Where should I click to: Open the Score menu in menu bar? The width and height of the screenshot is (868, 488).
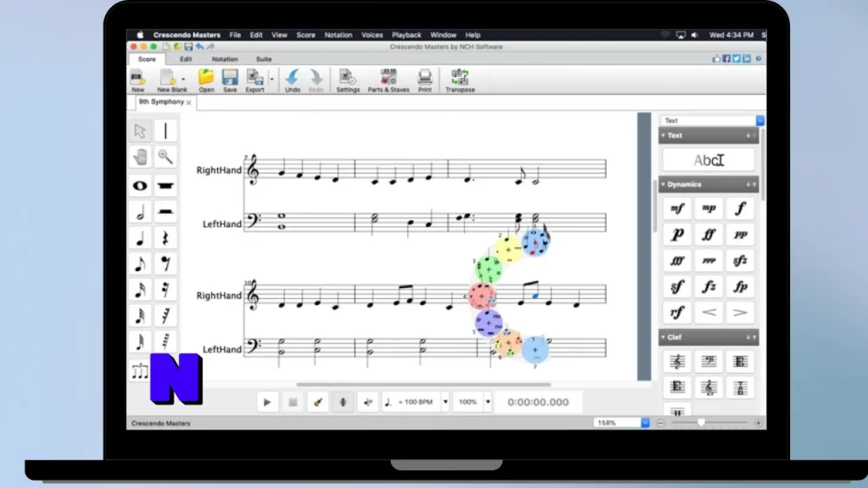coord(305,35)
